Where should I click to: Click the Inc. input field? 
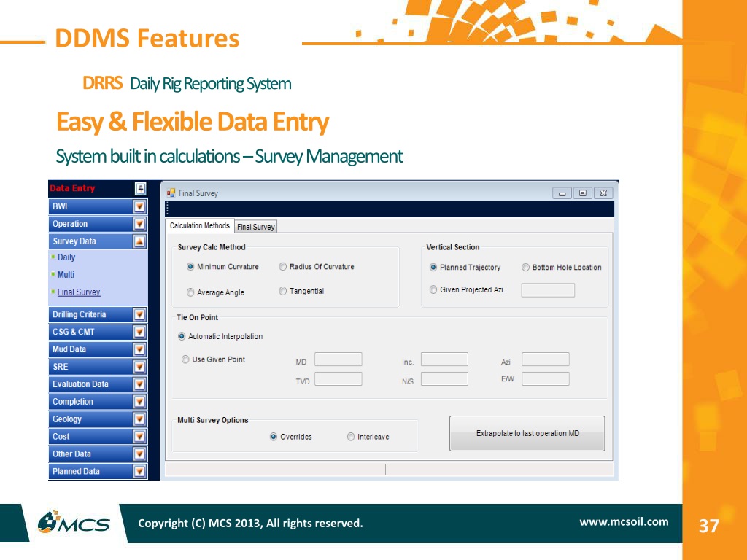[444, 359]
